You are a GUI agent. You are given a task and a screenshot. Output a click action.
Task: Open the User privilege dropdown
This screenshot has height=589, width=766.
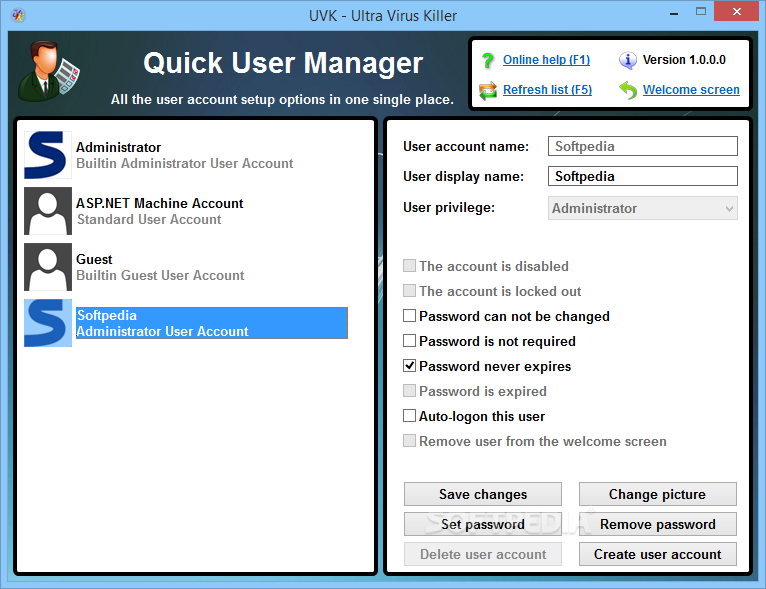(642, 209)
